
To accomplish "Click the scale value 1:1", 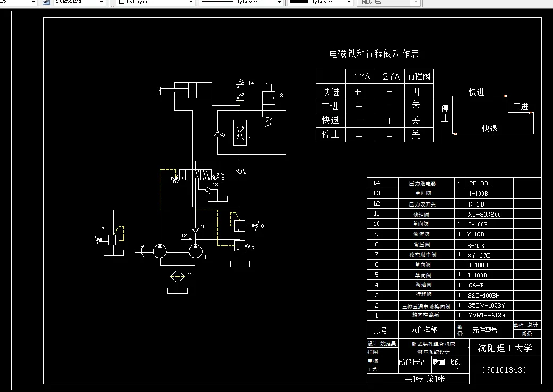I will click(x=456, y=370).
